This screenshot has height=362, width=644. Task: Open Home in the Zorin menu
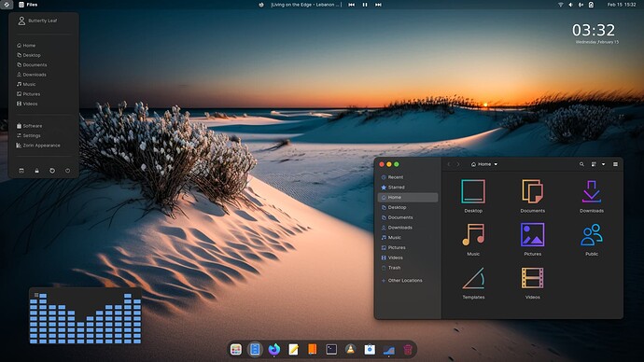pyautogui.click(x=26, y=45)
